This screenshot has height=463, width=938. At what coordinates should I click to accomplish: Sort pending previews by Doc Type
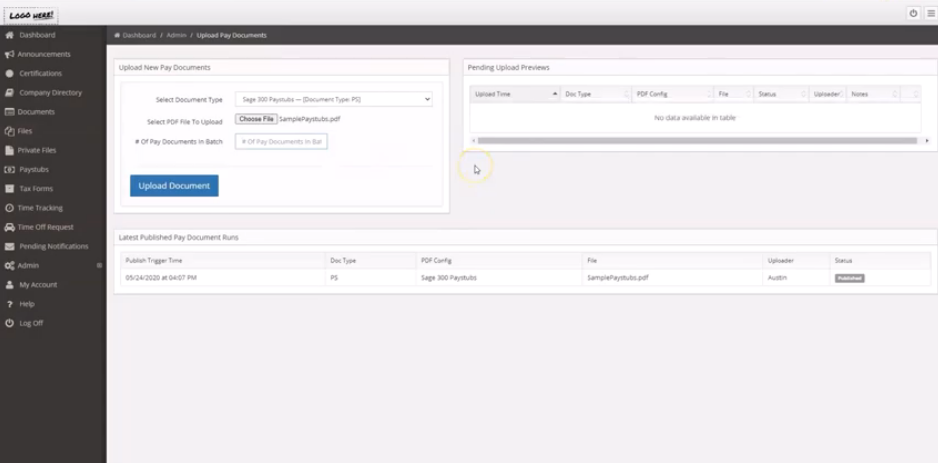coord(596,94)
